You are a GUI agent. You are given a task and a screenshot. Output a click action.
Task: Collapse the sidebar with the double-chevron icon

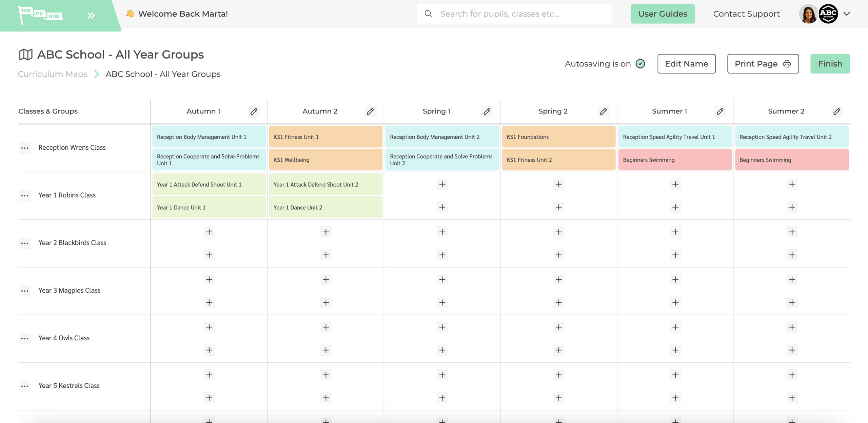tap(90, 15)
